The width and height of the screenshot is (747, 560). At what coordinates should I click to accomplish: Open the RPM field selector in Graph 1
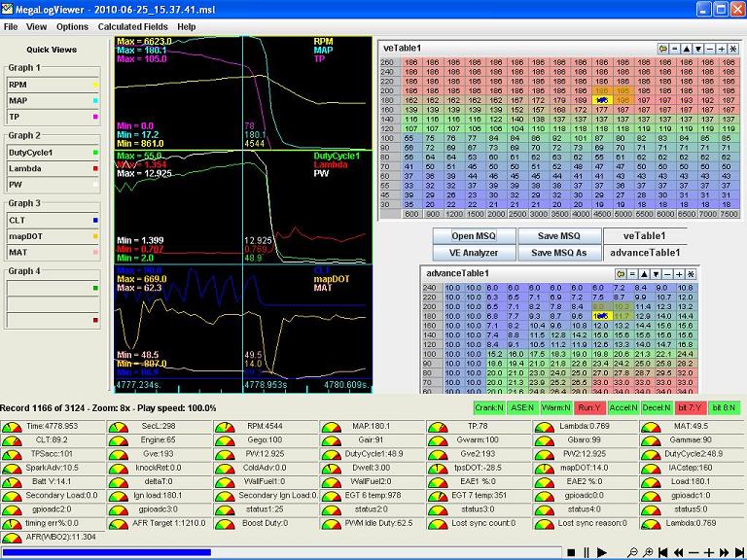click(x=51, y=84)
